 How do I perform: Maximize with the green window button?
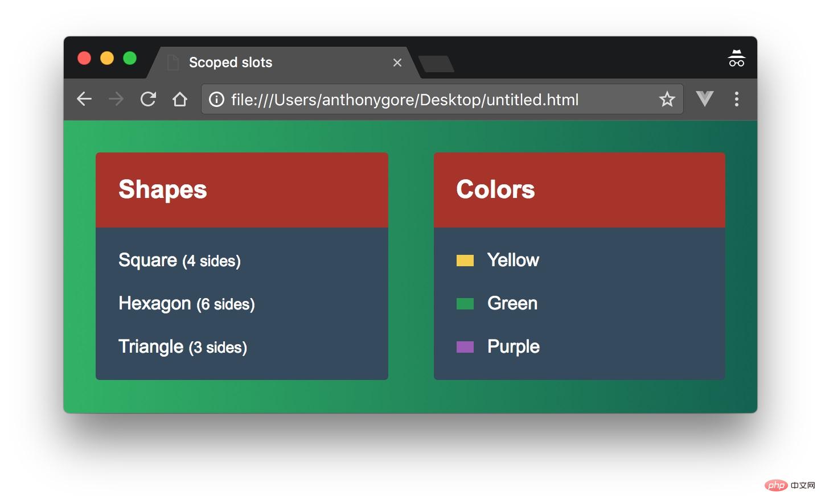[130, 58]
